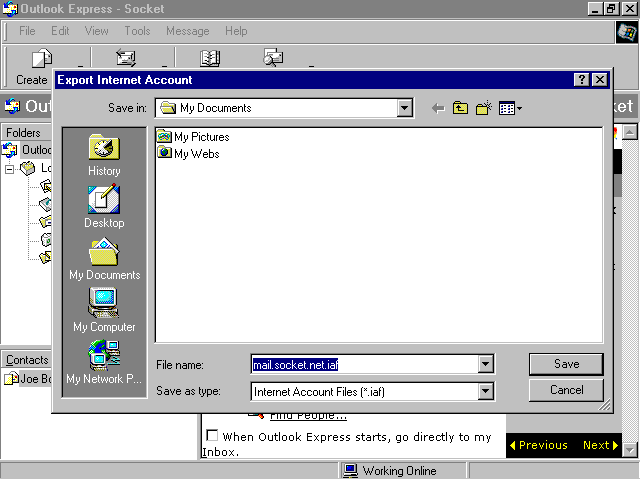The width and height of the screenshot is (640, 480).
Task: Create a new folder
Action: point(483,108)
